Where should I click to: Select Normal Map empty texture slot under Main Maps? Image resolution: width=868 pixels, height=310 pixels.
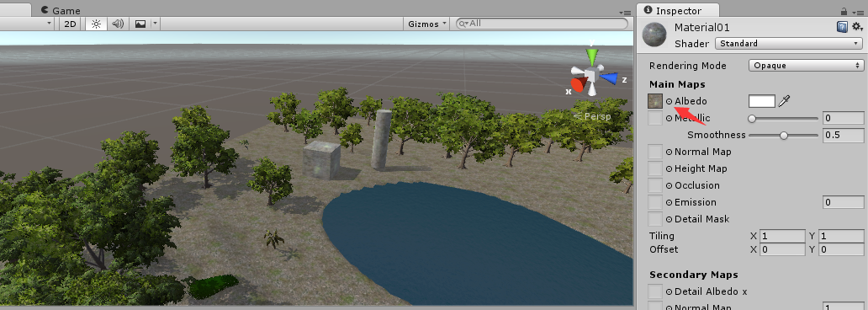[655, 152]
